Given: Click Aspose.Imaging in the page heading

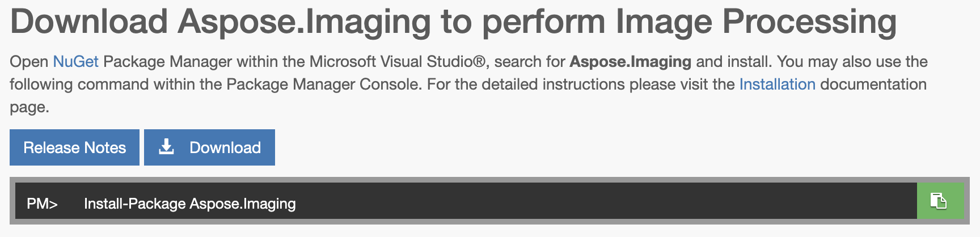Looking at the screenshot, I should [304, 22].
